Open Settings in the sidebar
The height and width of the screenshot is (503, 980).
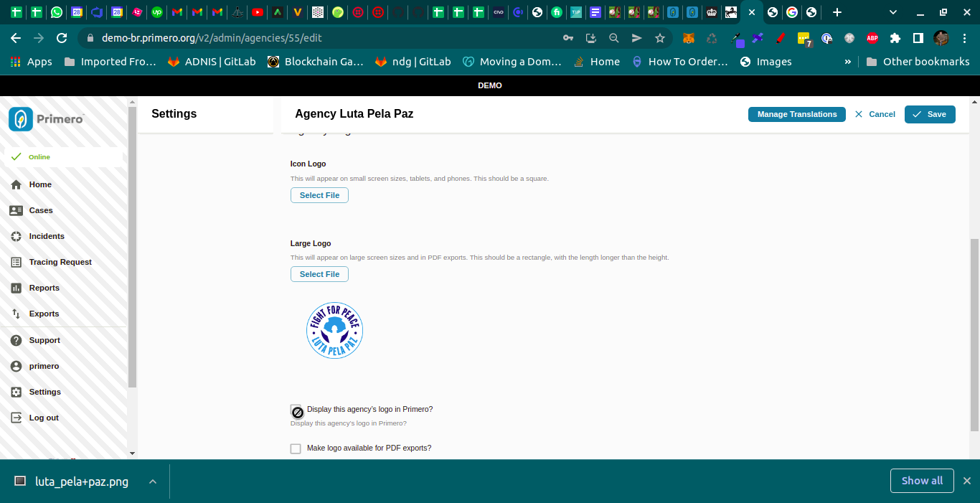pyautogui.click(x=44, y=392)
